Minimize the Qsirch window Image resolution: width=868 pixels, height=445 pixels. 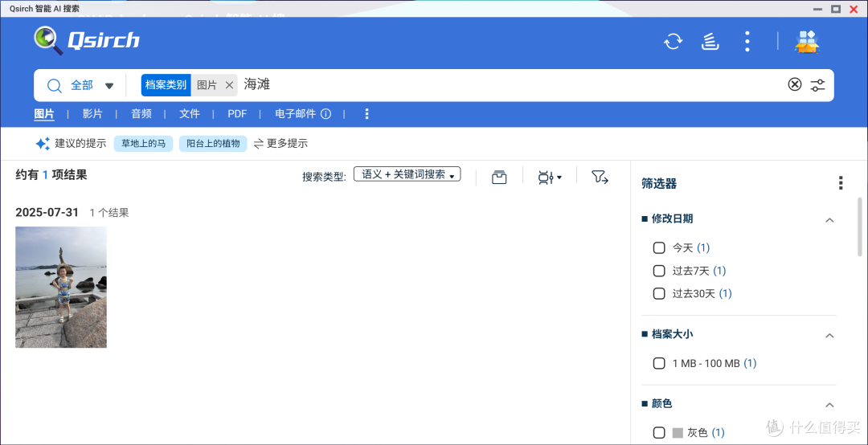click(817, 9)
